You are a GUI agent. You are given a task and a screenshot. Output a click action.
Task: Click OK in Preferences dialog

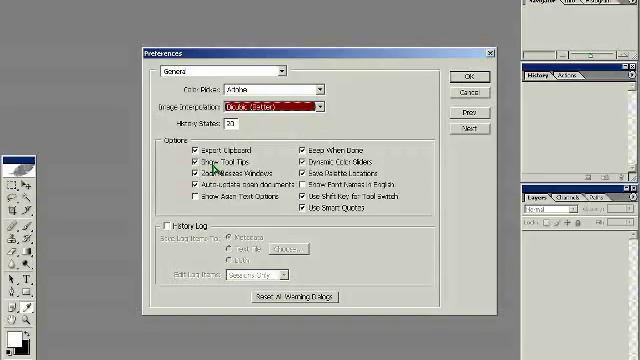[470, 77]
